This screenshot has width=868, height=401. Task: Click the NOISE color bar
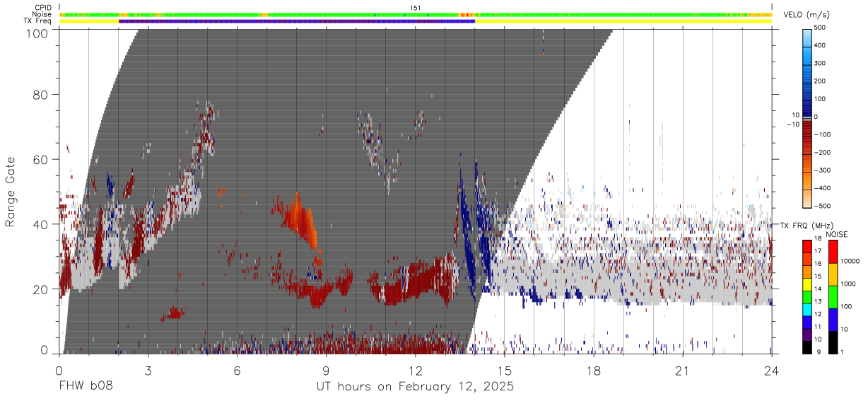coord(833,297)
